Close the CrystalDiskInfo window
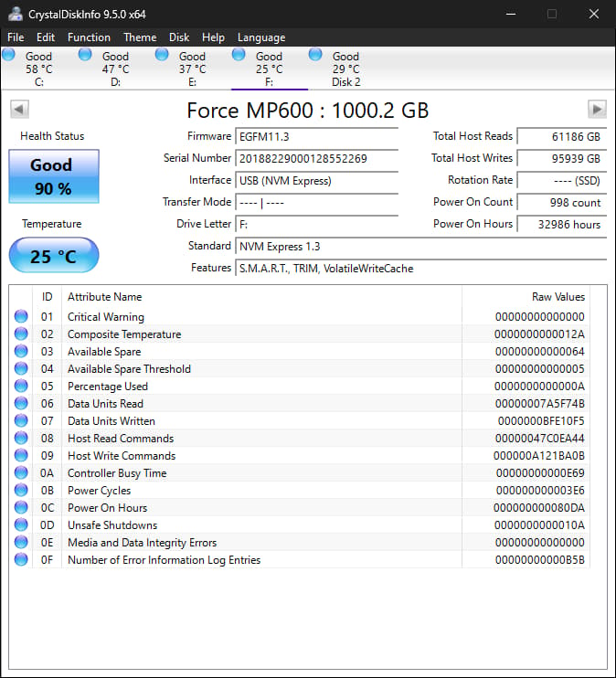 click(594, 14)
